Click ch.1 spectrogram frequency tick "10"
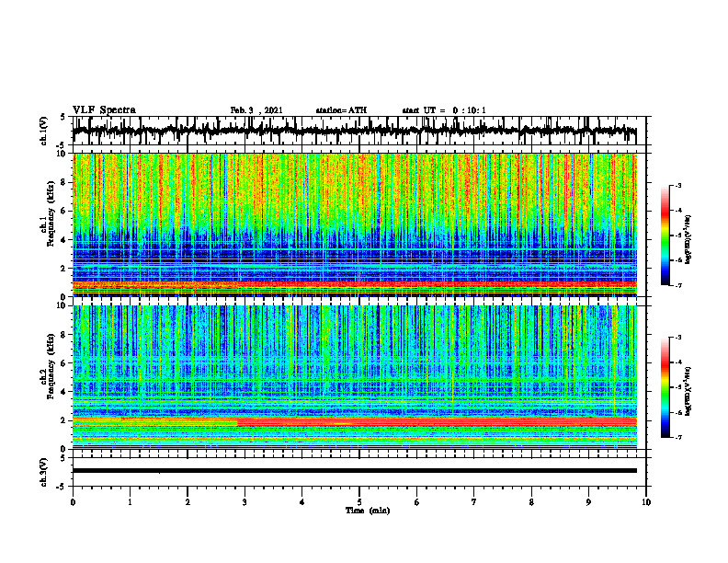Image resolution: width=728 pixels, height=563 pixels. point(63,154)
